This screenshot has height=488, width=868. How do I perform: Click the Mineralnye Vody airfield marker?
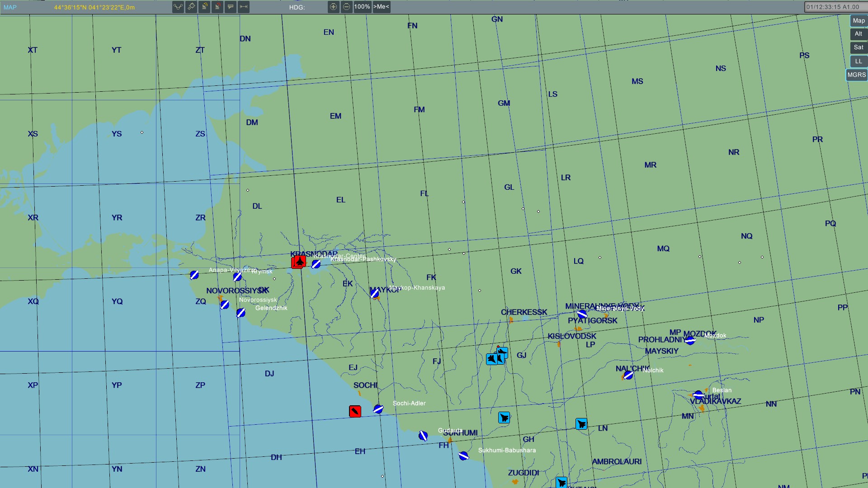coord(582,314)
